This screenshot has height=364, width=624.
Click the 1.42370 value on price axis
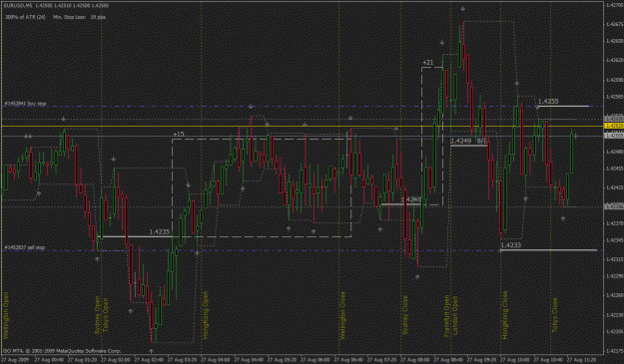point(615,223)
